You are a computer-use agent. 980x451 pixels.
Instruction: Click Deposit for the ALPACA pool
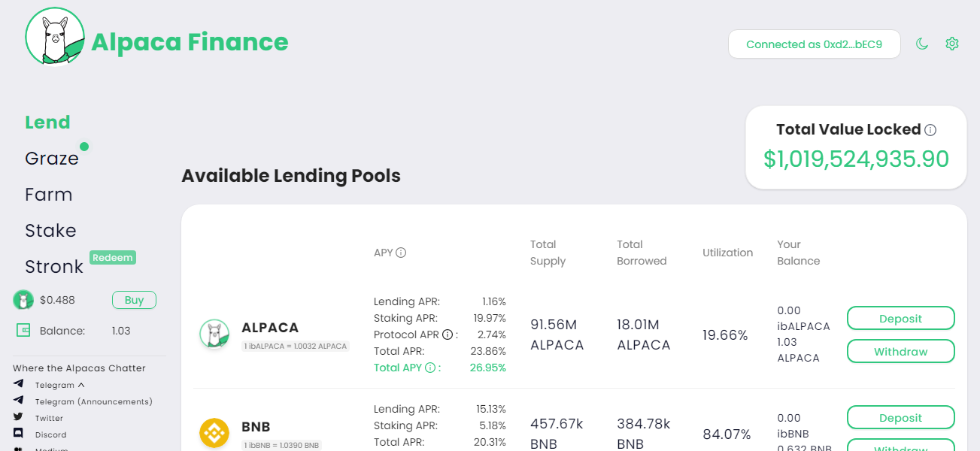(x=901, y=318)
